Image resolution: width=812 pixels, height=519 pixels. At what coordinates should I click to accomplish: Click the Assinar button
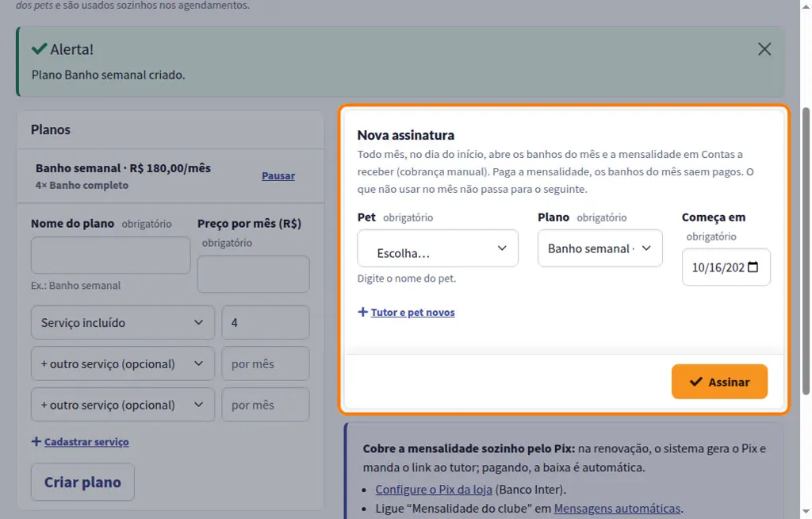(719, 382)
